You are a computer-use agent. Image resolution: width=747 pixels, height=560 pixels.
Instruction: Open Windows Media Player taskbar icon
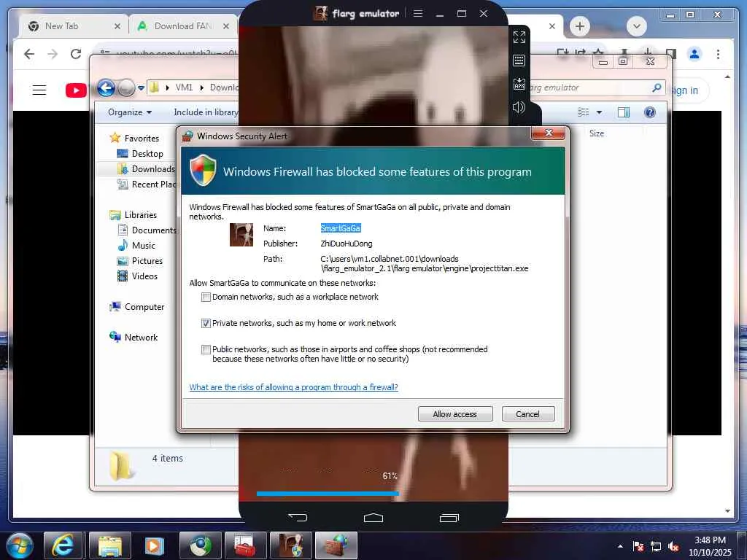[x=155, y=545]
